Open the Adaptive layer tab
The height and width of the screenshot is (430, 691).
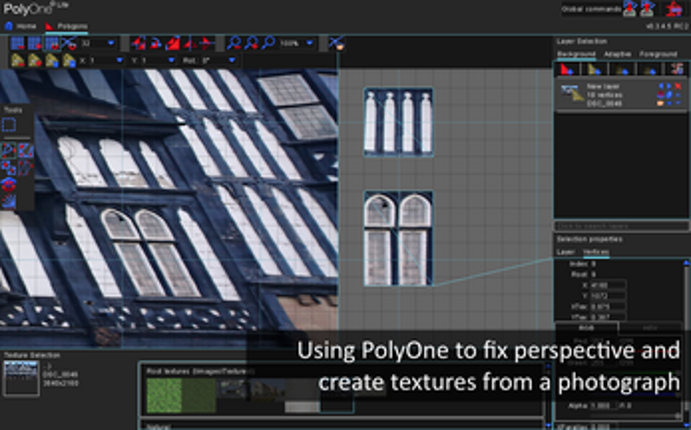[x=617, y=54]
